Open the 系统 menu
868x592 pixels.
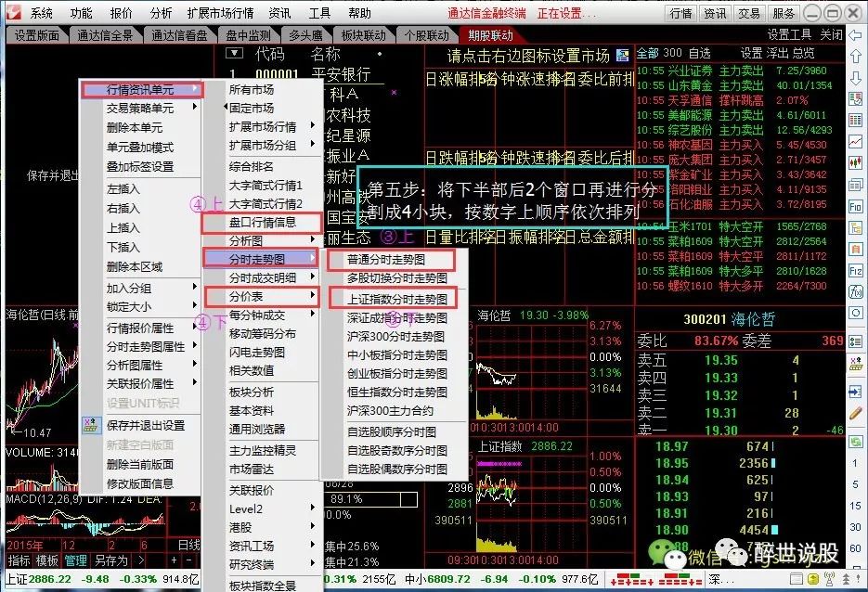42,13
